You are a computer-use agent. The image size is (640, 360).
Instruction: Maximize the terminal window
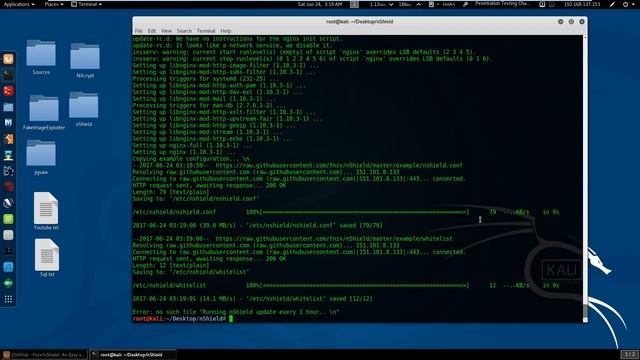click(571, 22)
